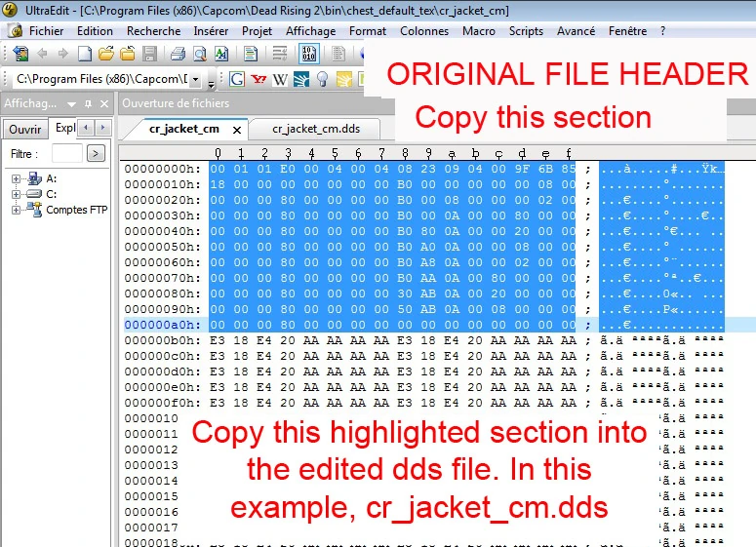The height and width of the screenshot is (547, 756).
Task: Click the Back arrow toolbar icon
Action: (x=42, y=54)
